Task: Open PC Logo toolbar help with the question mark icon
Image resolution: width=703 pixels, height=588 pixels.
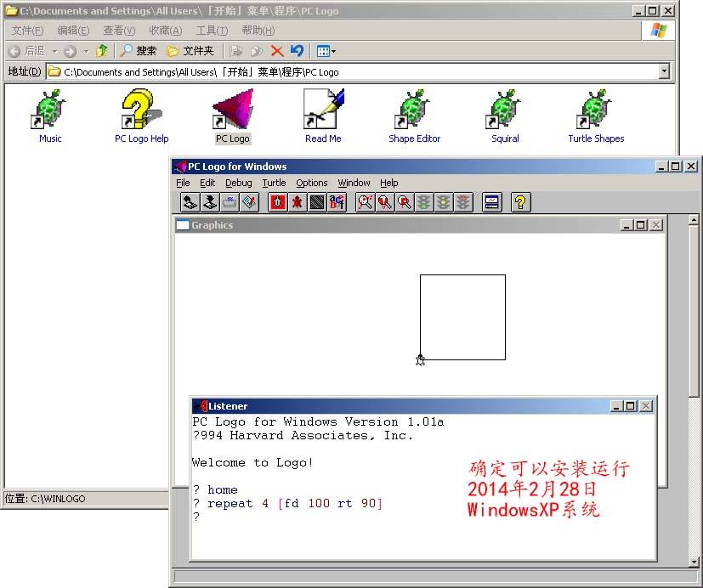Action: tap(519, 202)
